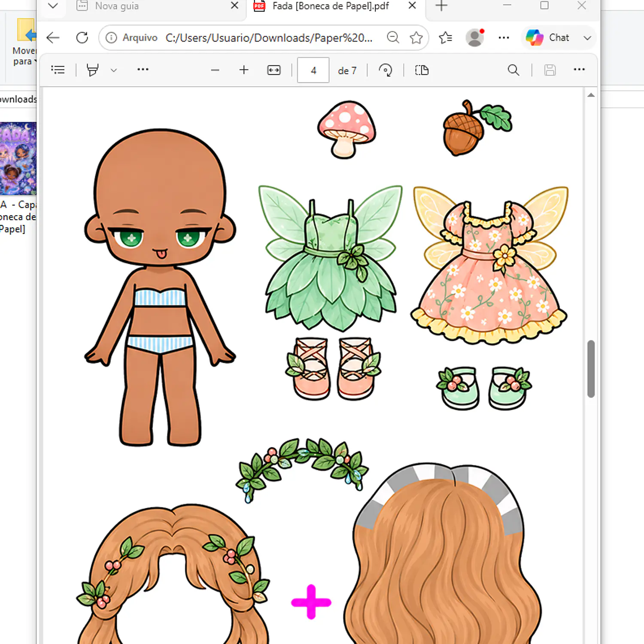Click the PDF vertical scrollbar thumb
Image resolution: width=644 pixels, height=644 pixels.
coord(591,369)
